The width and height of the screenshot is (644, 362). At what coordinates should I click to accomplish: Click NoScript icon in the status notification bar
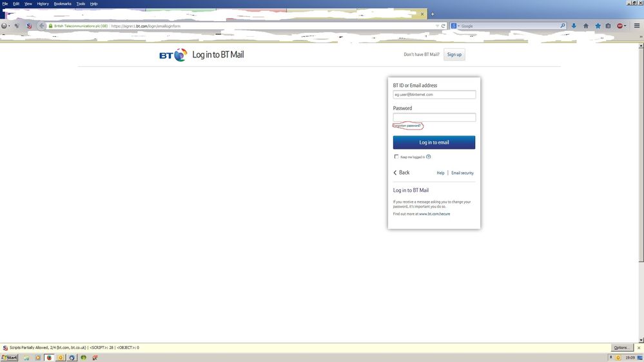click(5, 348)
